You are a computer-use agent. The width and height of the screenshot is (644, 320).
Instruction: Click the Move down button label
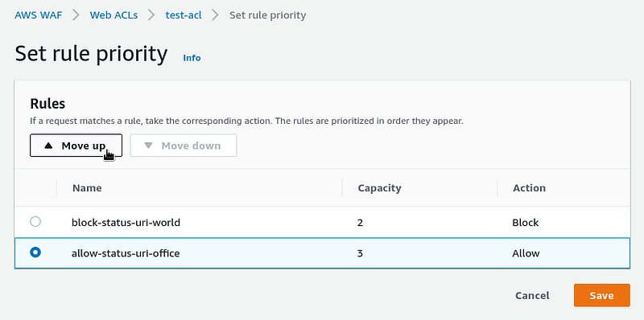[191, 146]
